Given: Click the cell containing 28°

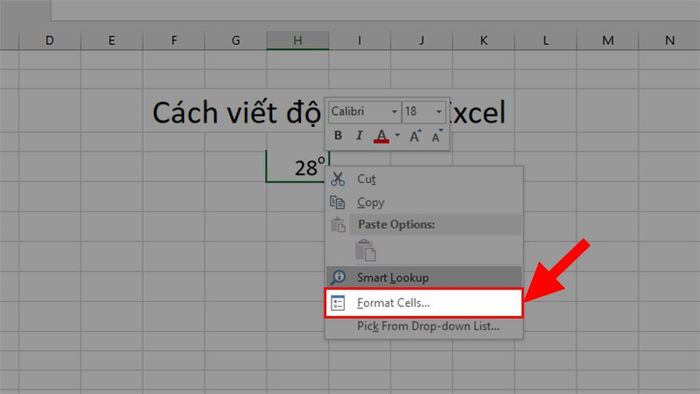Looking at the screenshot, I should [x=297, y=166].
